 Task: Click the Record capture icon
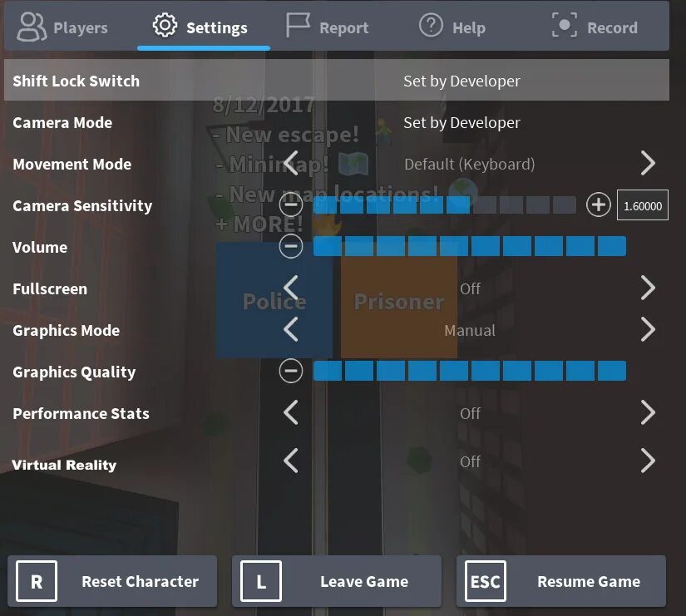click(x=565, y=25)
